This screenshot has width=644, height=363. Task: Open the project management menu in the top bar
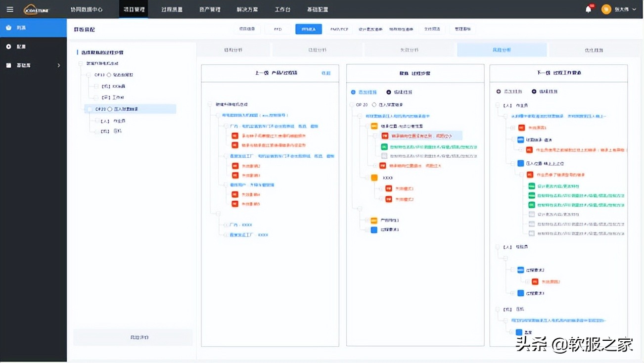click(x=134, y=9)
